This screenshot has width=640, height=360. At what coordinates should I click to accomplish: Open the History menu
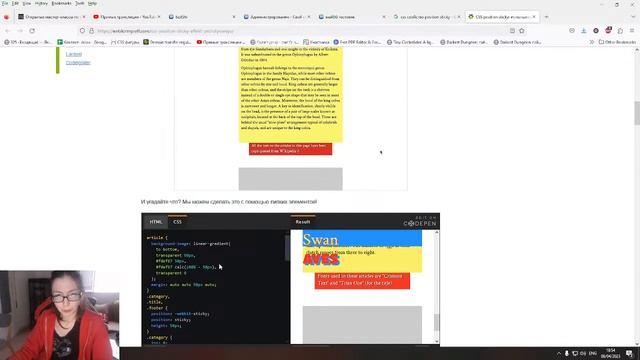(x=41, y=3)
